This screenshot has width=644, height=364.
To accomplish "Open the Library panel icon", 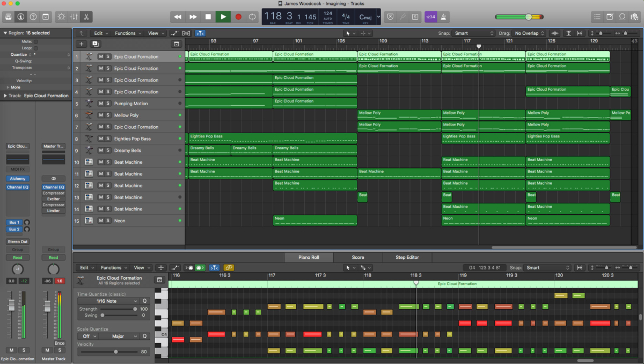I will pos(9,17).
